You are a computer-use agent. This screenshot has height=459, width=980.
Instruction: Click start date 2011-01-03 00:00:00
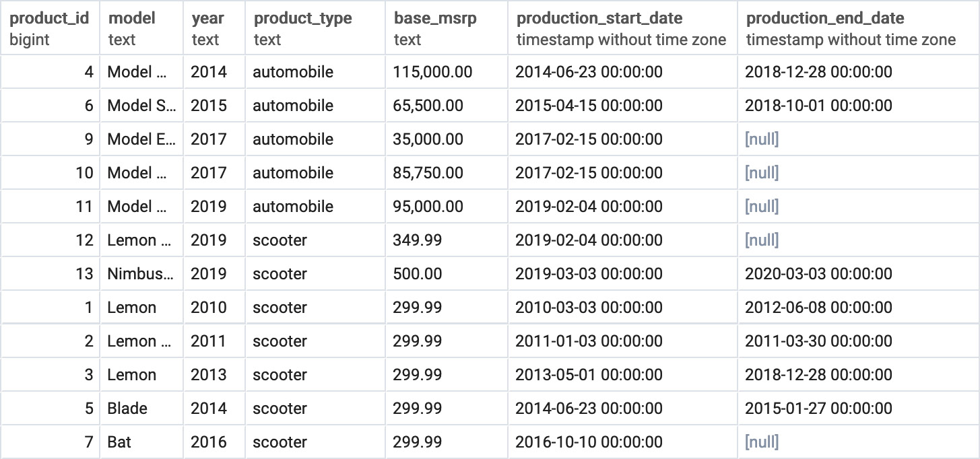coord(623,341)
